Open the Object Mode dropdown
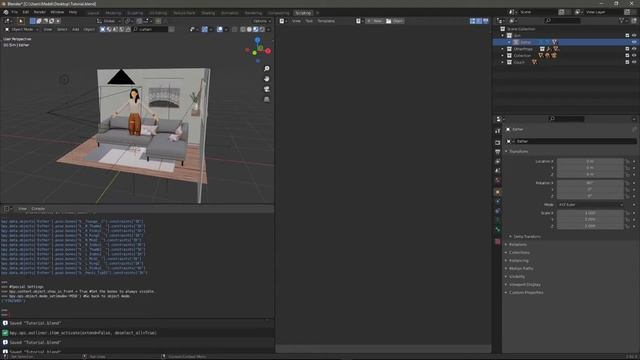This screenshot has width=640, height=360. pyautogui.click(x=21, y=29)
